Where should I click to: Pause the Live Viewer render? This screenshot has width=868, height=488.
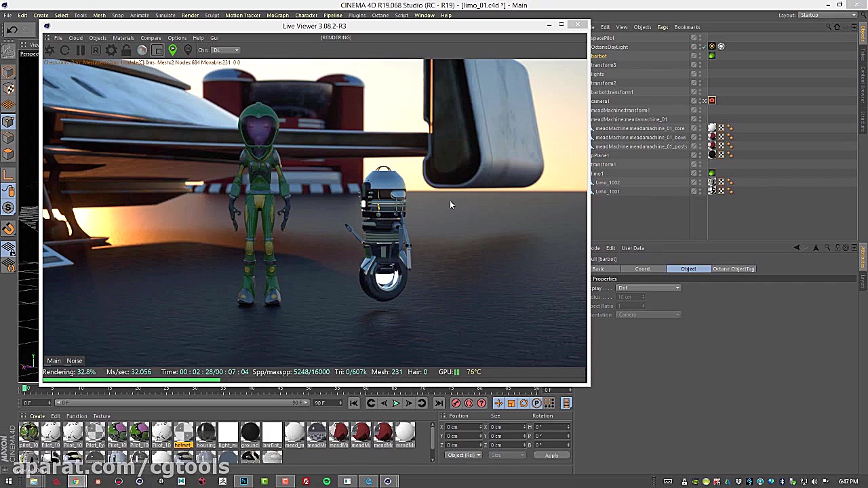tap(80, 50)
